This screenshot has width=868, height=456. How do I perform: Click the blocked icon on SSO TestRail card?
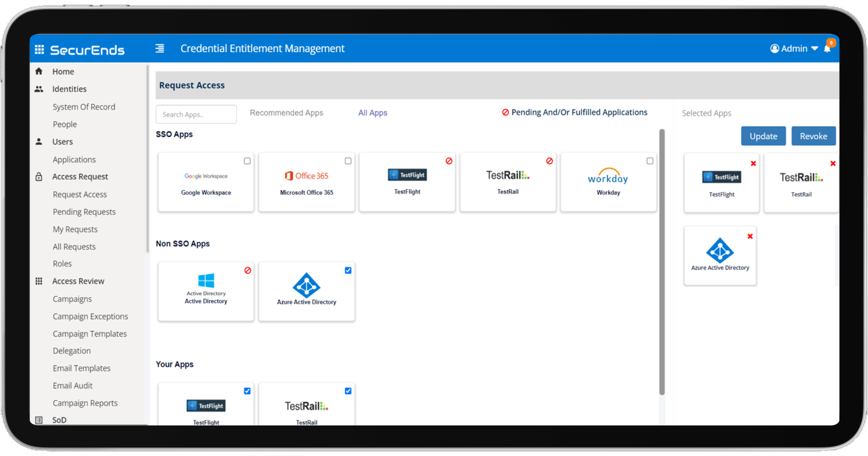click(x=549, y=161)
